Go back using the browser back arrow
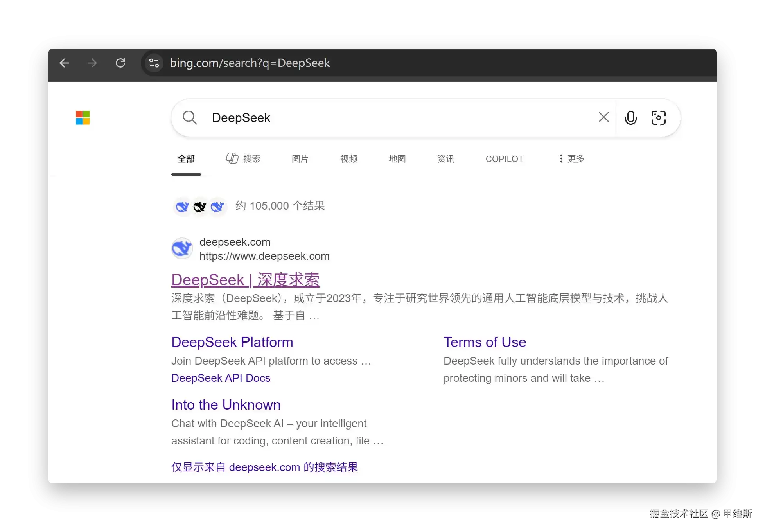This screenshot has width=765, height=532. [x=64, y=63]
